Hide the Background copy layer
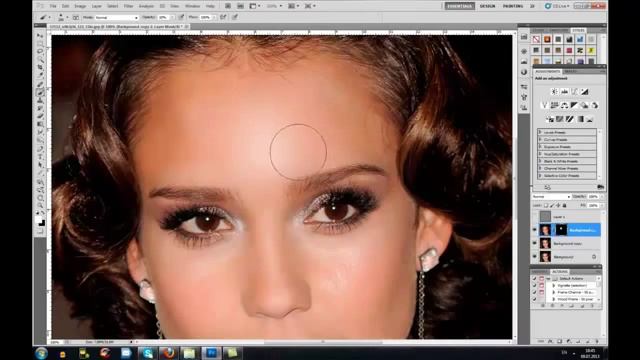The width and height of the screenshot is (640, 360). point(535,243)
